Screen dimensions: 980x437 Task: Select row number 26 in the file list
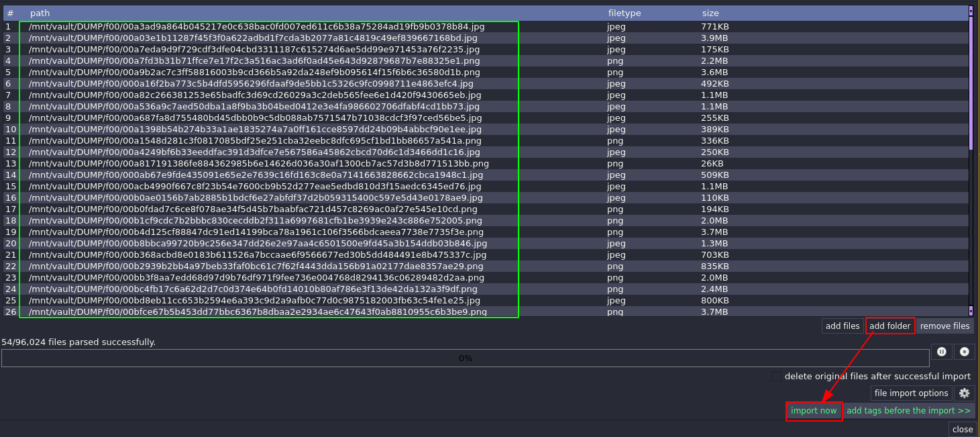point(485,312)
